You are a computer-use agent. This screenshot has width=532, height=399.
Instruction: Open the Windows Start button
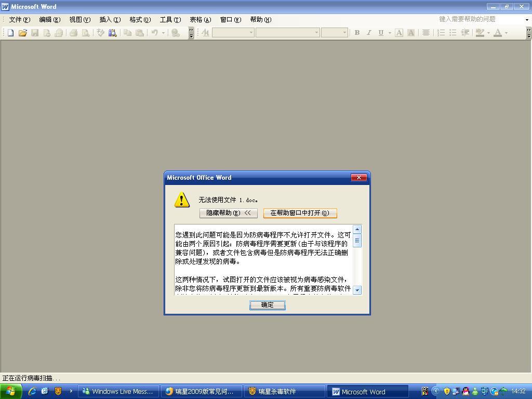11,392
